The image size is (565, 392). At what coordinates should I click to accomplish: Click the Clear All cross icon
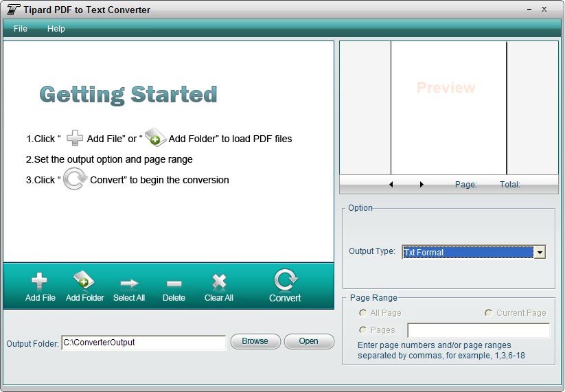tap(219, 281)
